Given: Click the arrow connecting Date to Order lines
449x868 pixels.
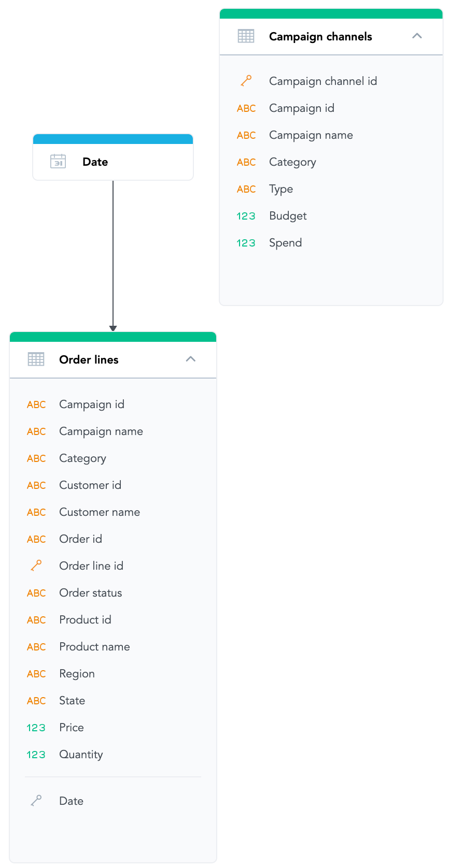Looking at the screenshot, I should [x=113, y=254].
